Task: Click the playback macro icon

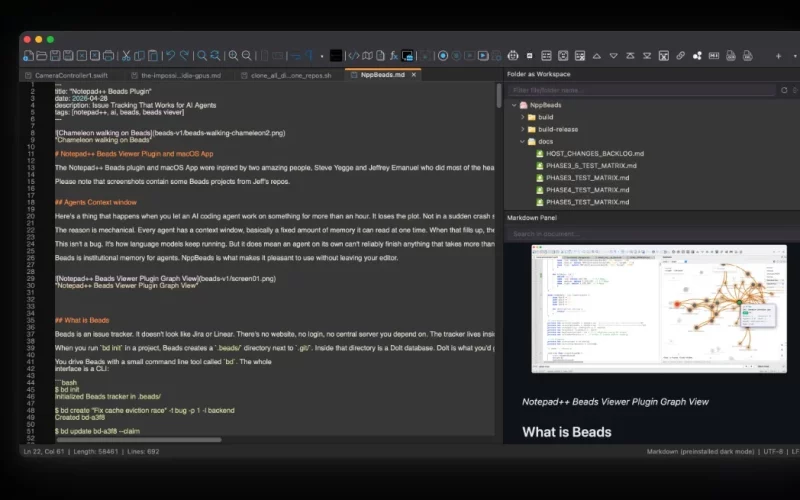Action: (x=469, y=56)
